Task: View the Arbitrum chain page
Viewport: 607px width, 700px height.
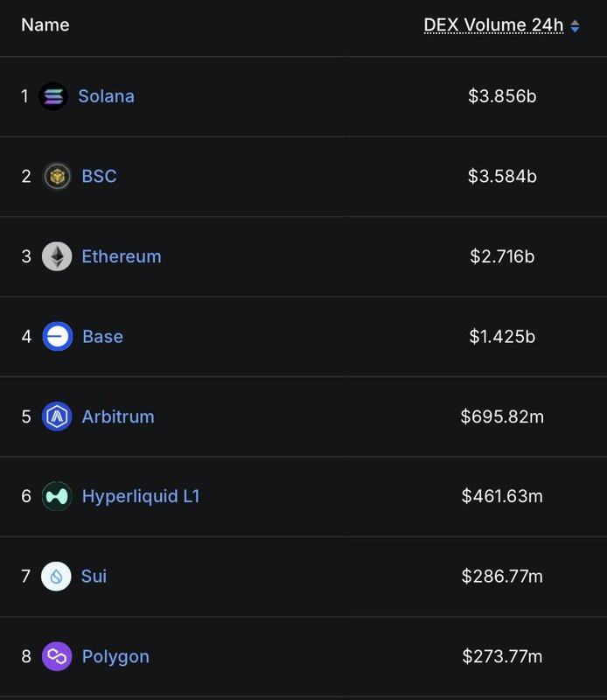Action: pos(118,416)
